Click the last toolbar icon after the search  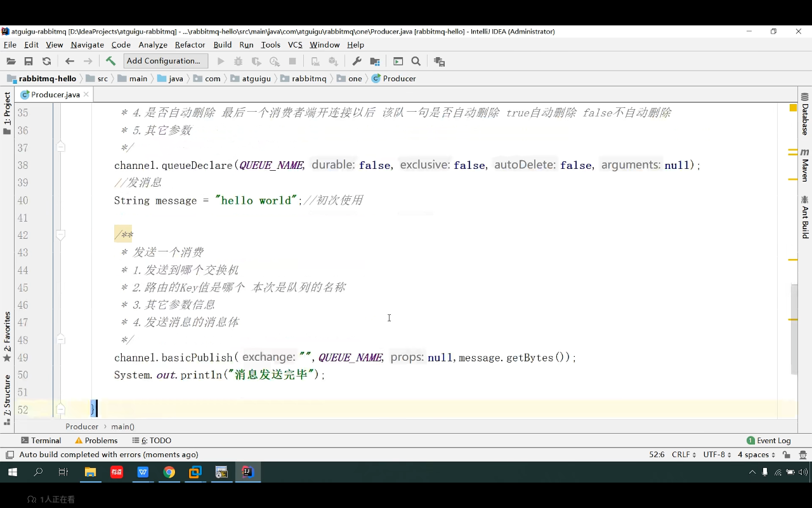click(439, 61)
